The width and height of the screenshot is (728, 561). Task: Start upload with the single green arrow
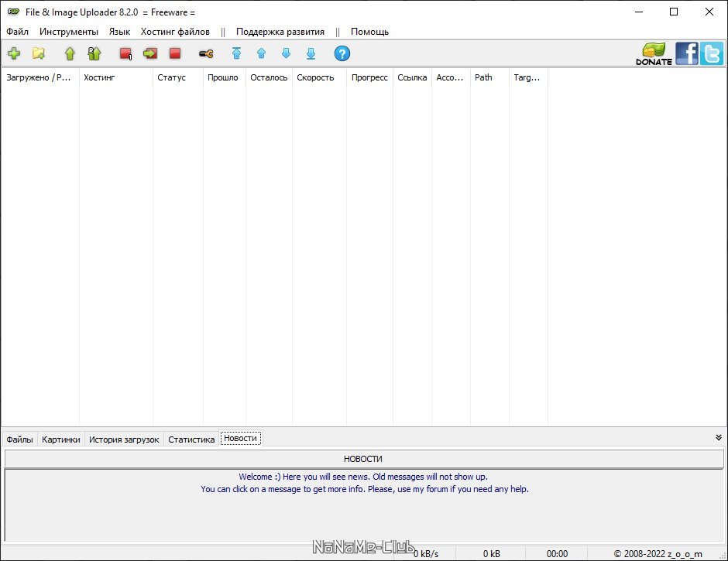(70, 54)
